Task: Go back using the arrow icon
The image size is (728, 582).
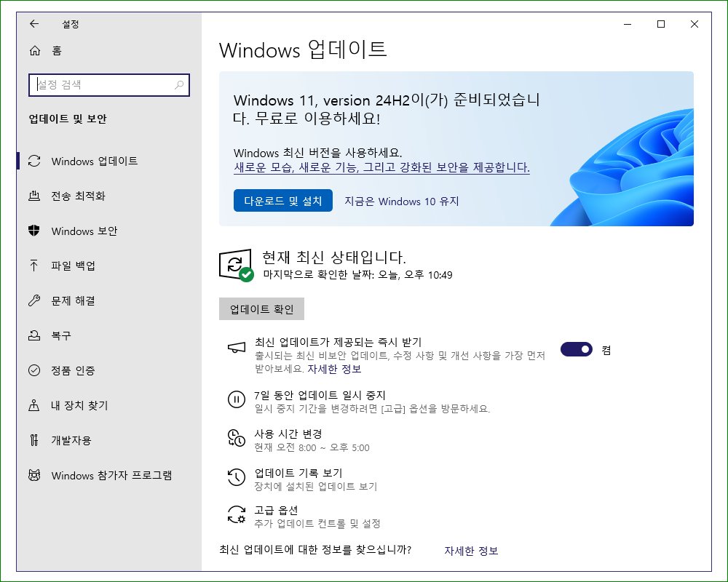Action: tap(34, 24)
